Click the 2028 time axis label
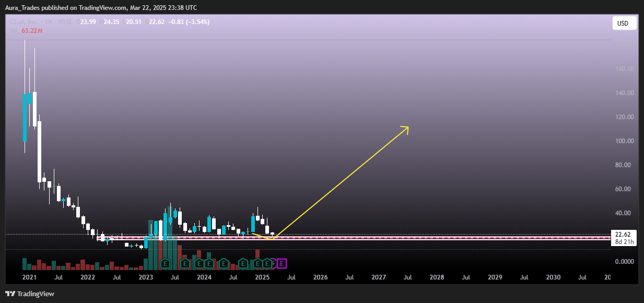 coord(437,277)
